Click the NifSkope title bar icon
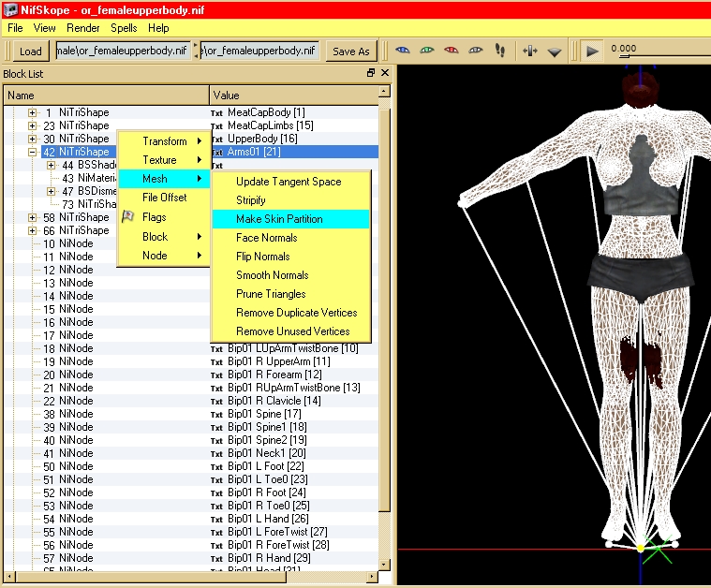This screenshot has width=711, height=588. coord(10,9)
